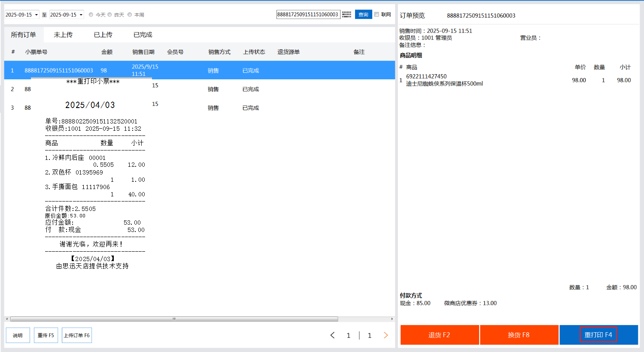Click the horizontal scrollbar right arrow
Screen dimensions: 644x352
pyautogui.click(x=392, y=319)
